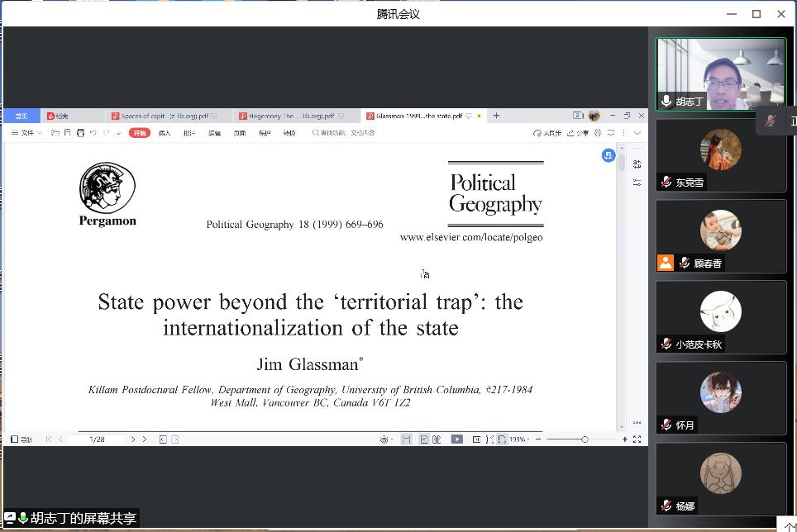Go to the next page arrow
The width and height of the screenshot is (797, 532).
pos(133,439)
